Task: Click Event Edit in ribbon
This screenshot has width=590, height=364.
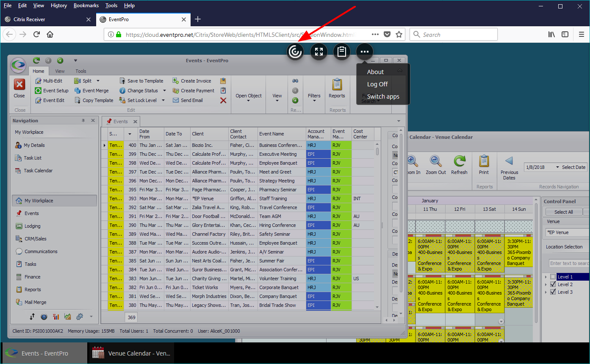Action: click(50, 100)
